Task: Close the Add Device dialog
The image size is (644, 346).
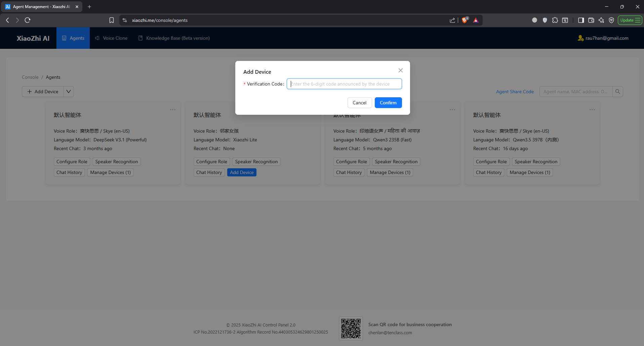Action: [400, 70]
